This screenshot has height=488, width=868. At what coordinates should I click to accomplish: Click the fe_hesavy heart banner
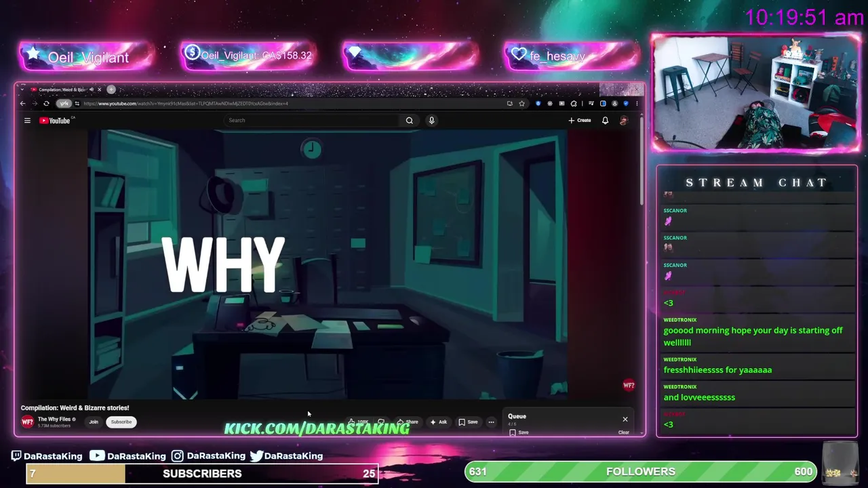click(x=572, y=56)
